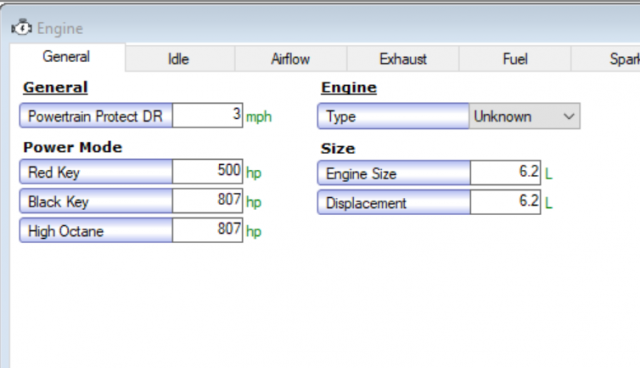Click the Engine window title text
The width and height of the screenshot is (640, 368).
coord(60,29)
